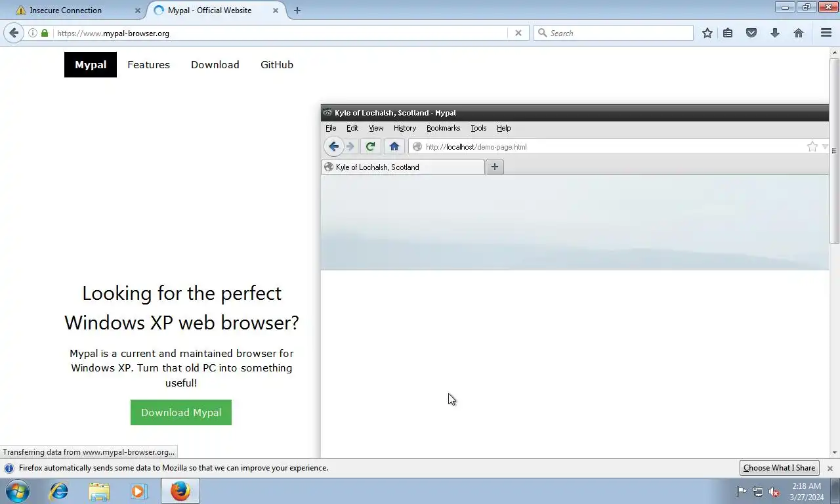This screenshot has height=504, width=840.
Task: Open History menu in Mypal demo image
Action: pyautogui.click(x=405, y=128)
